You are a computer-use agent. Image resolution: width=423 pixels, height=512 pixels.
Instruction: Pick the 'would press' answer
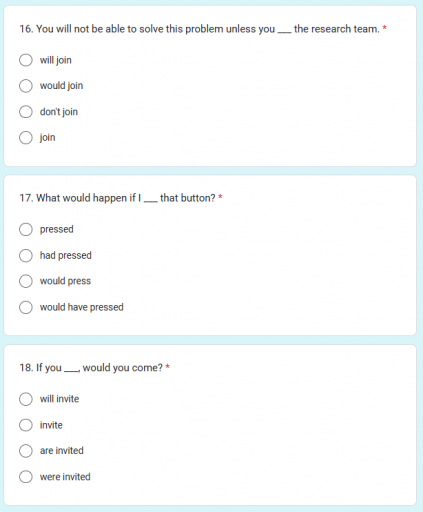click(26, 281)
